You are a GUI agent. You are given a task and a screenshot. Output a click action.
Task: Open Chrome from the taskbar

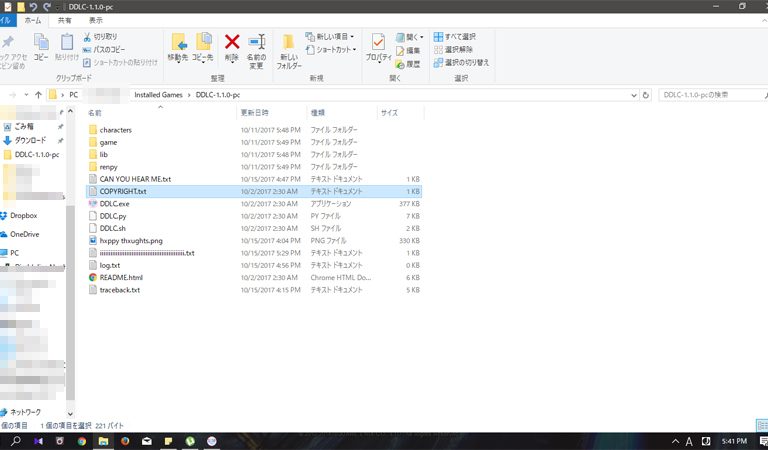(81, 441)
